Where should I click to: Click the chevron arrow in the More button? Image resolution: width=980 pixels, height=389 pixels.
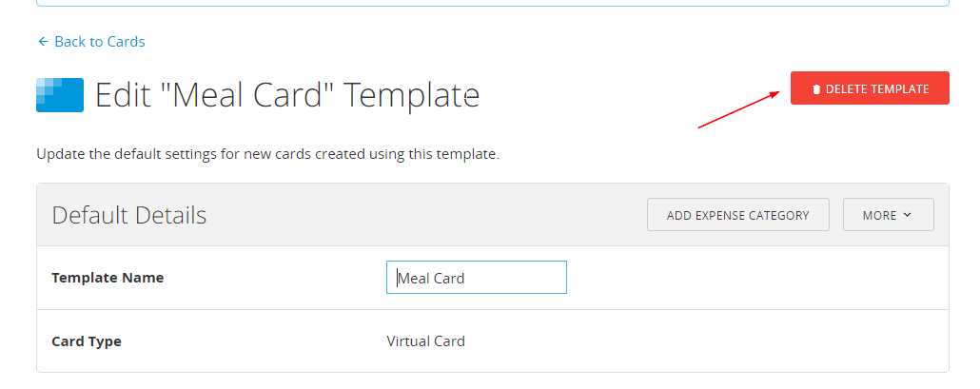click(907, 215)
